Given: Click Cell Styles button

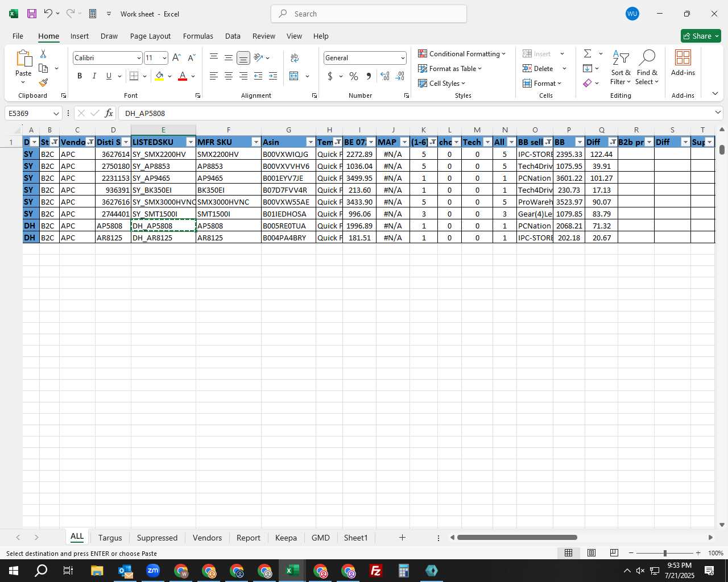Looking at the screenshot, I should coord(442,83).
